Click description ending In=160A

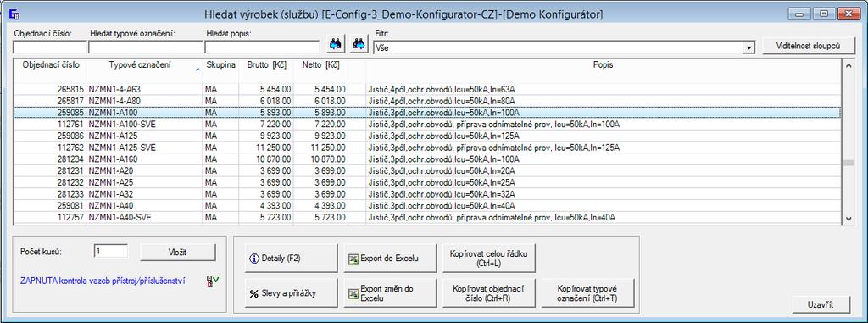point(444,159)
